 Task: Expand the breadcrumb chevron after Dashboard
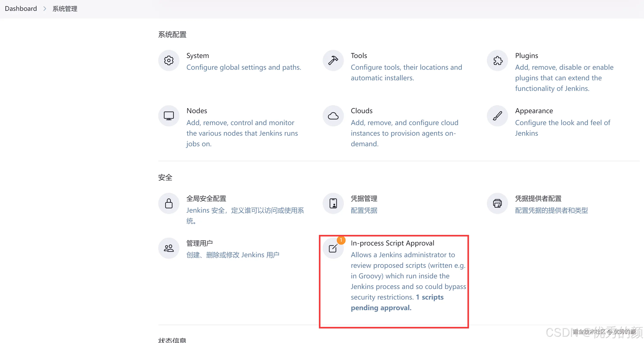coord(45,9)
